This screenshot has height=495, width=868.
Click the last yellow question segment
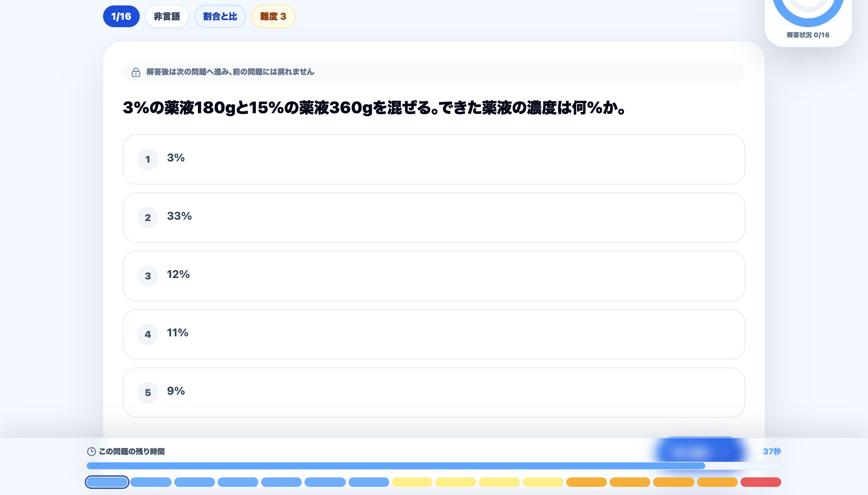pos(543,482)
